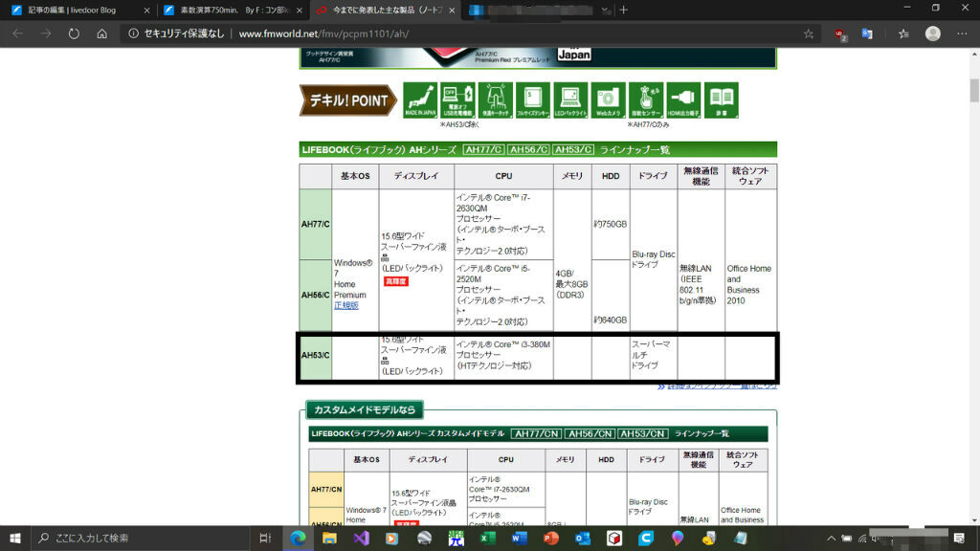
Task: Click the translate extension icon
Action: (x=867, y=33)
